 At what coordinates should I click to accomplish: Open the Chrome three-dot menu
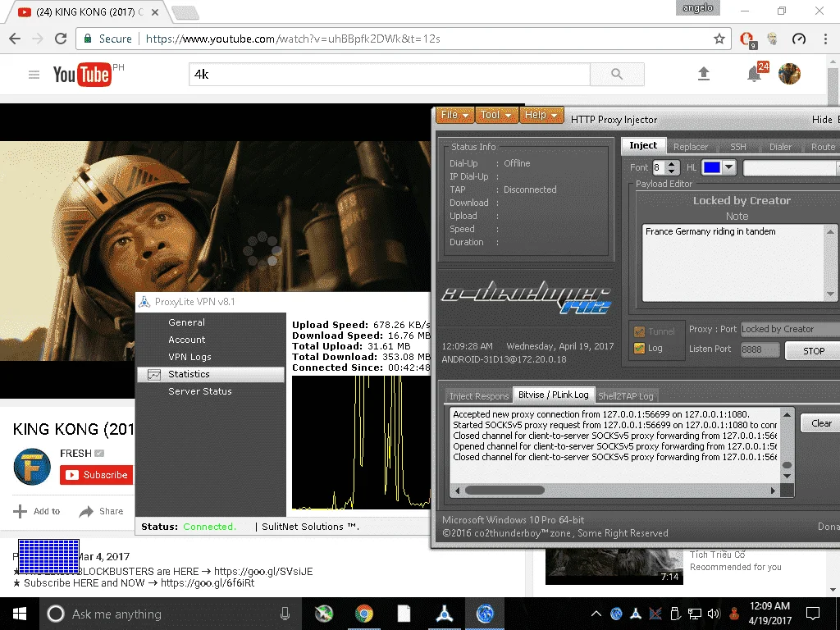(825, 39)
